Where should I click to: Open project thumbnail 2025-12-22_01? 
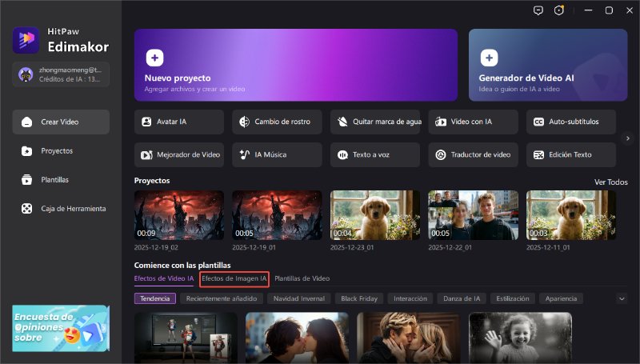473,215
